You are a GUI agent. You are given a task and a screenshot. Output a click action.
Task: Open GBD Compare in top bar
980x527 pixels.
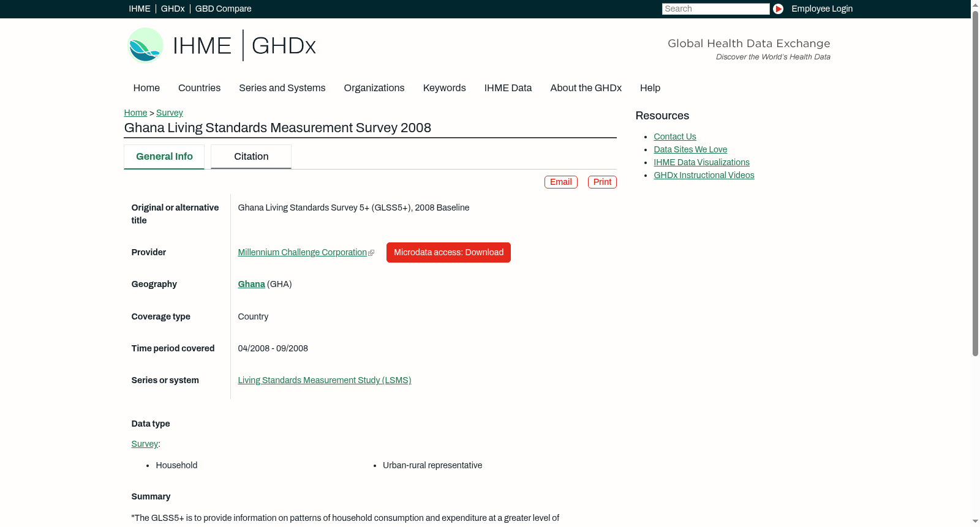coord(224,9)
